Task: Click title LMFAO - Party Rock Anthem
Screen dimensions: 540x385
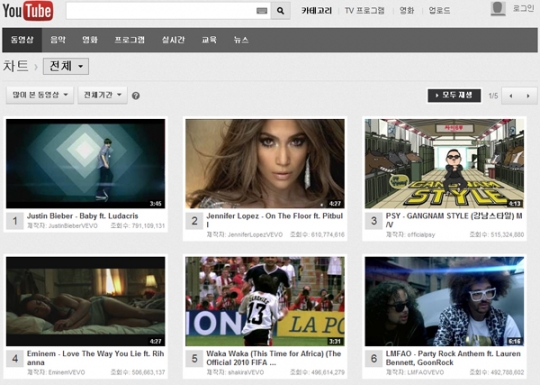Action: [x=453, y=358]
